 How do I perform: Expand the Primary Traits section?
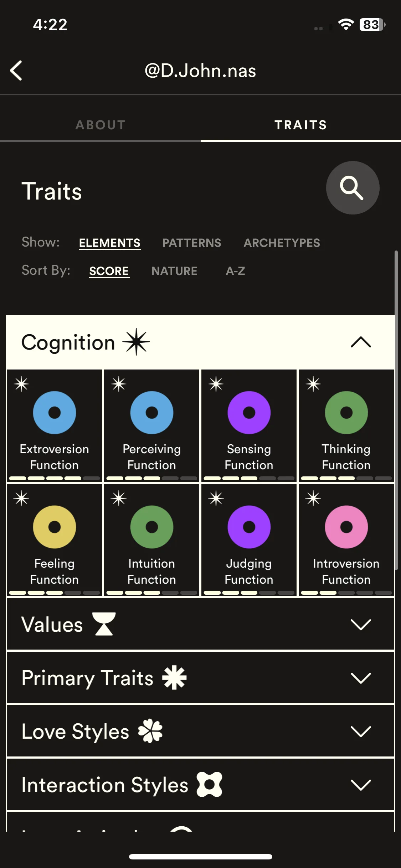(200, 678)
